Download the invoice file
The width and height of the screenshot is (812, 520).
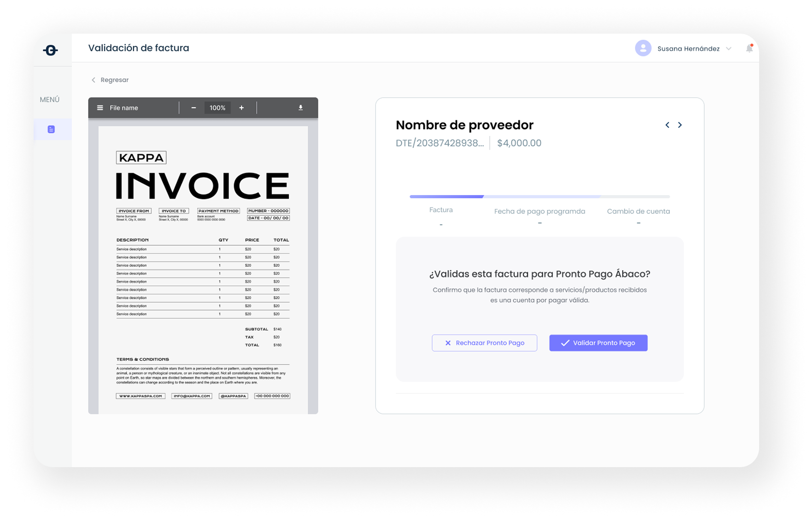pyautogui.click(x=300, y=108)
